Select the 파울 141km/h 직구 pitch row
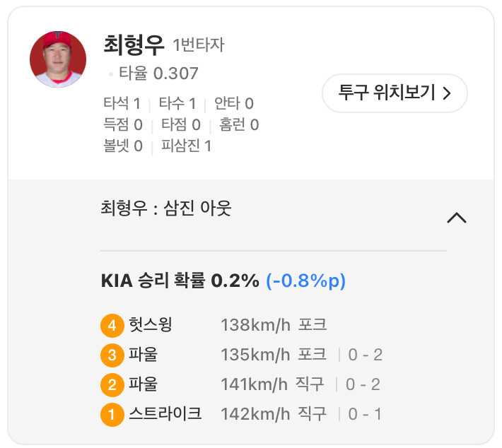 pyautogui.click(x=240, y=384)
